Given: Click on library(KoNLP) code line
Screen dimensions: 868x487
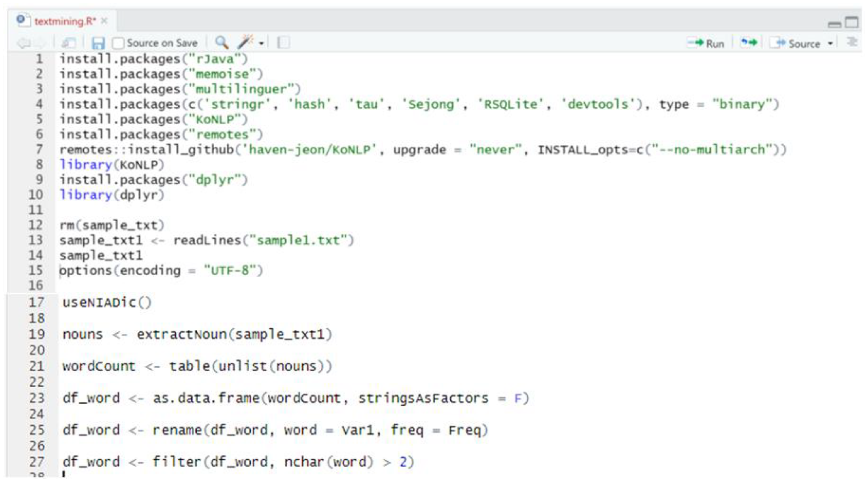Looking at the screenshot, I should (112, 165).
